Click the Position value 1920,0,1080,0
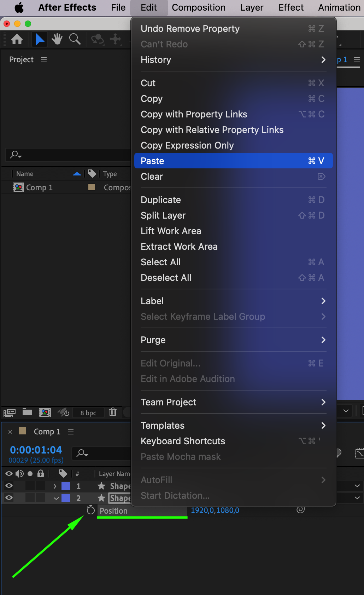364x595 pixels. pos(215,510)
